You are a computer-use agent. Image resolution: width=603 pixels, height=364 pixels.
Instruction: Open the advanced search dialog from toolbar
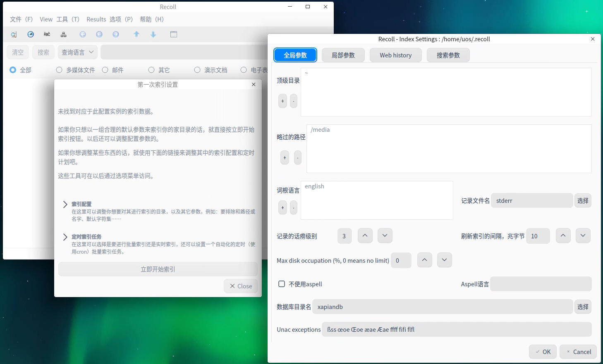click(x=14, y=34)
